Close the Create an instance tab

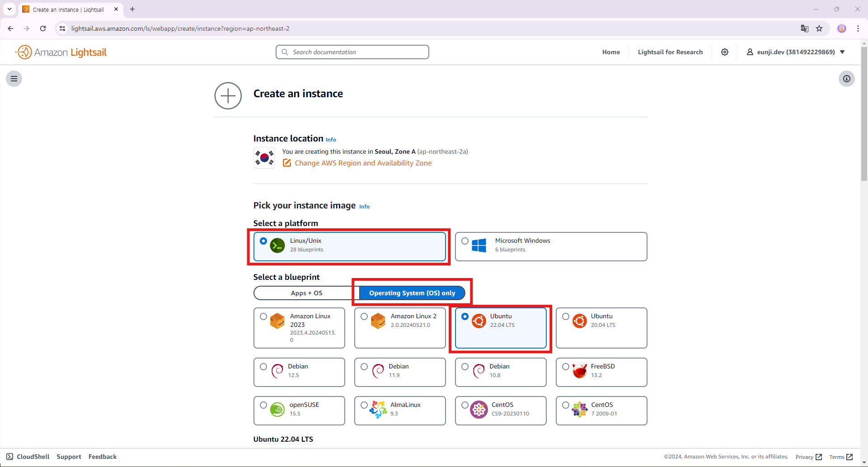(116, 9)
